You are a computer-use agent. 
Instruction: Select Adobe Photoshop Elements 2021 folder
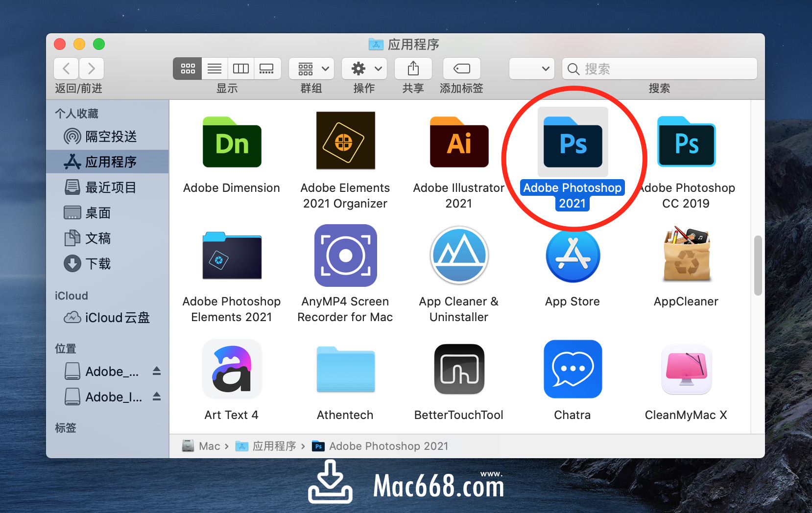(232, 256)
